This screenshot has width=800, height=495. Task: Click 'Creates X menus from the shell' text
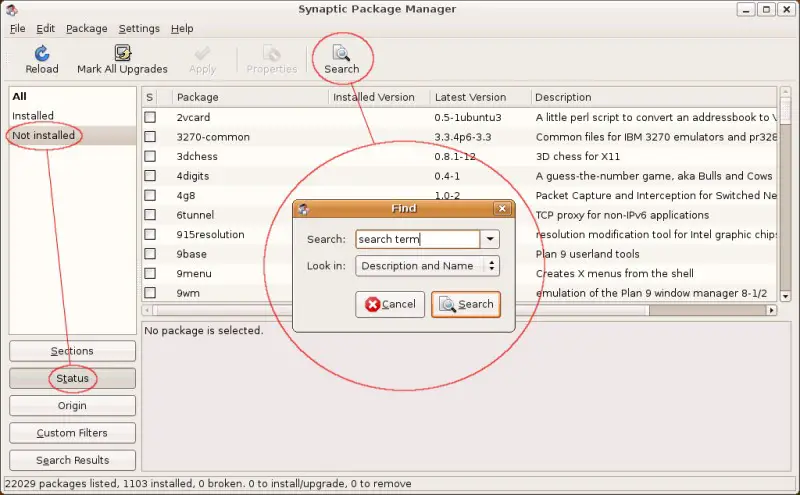[615, 274]
